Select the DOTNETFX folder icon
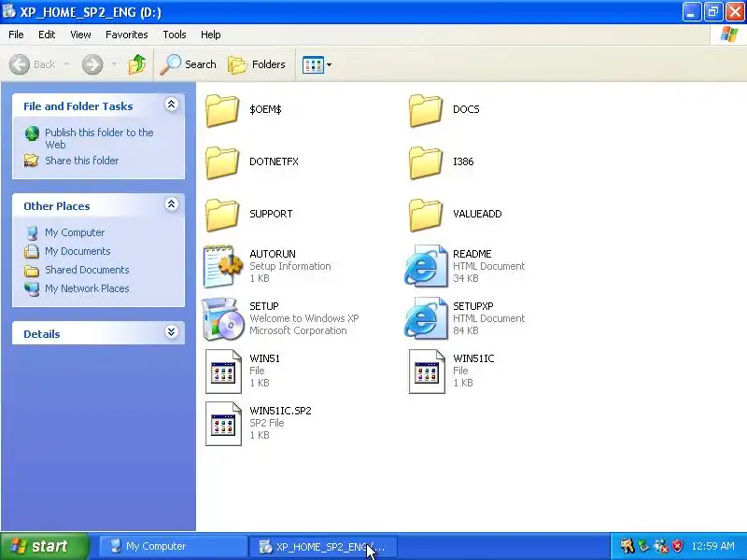Screen dimensions: 747x560 tap(222, 162)
